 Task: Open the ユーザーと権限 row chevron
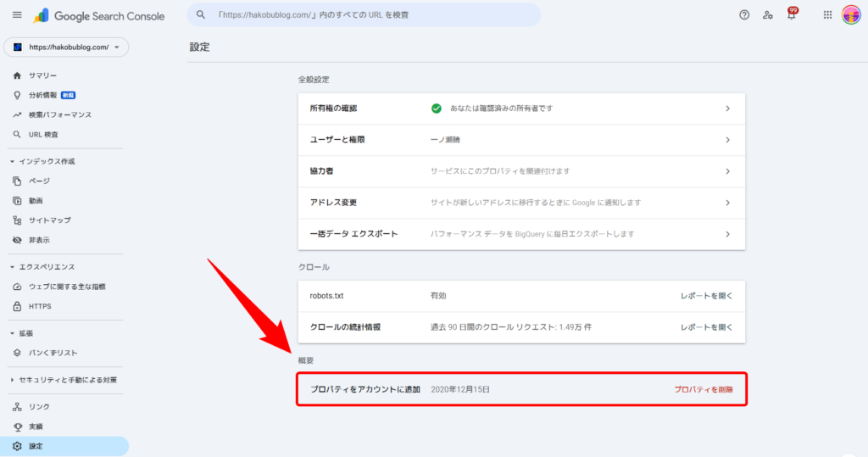727,140
